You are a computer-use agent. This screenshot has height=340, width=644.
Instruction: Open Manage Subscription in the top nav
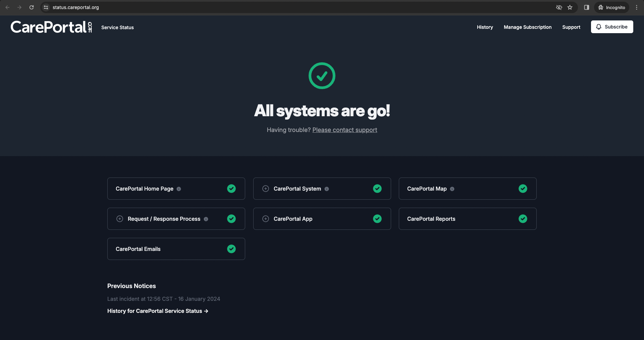(528, 27)
